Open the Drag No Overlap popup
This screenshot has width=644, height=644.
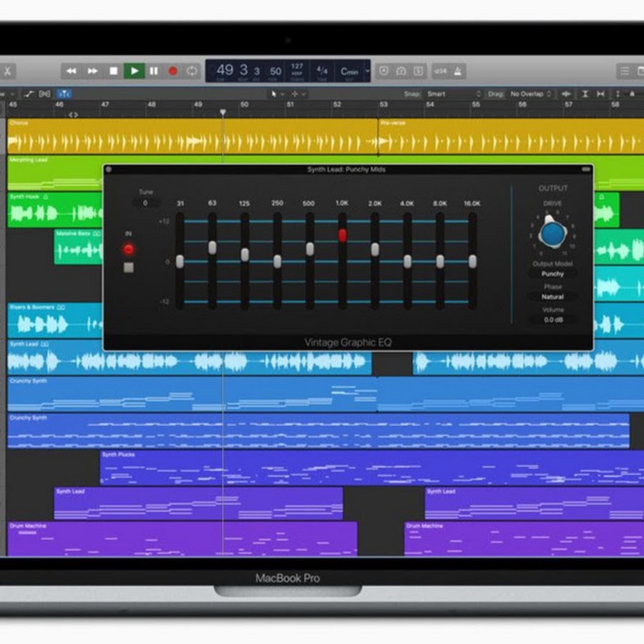click(x=531, y=94)
